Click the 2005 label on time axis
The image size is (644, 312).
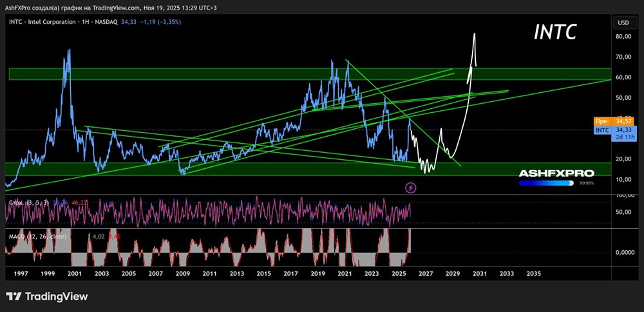click(x=129, y=273)
